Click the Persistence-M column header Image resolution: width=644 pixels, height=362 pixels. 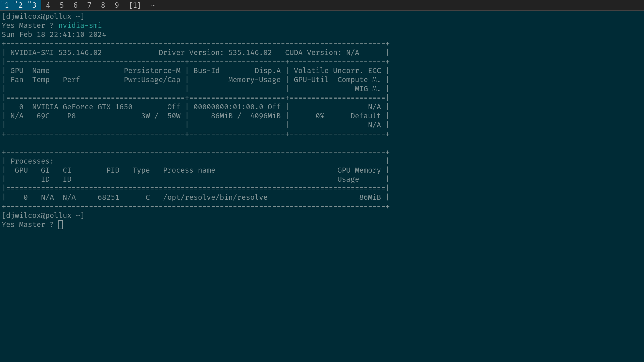(x=152, y=71)
